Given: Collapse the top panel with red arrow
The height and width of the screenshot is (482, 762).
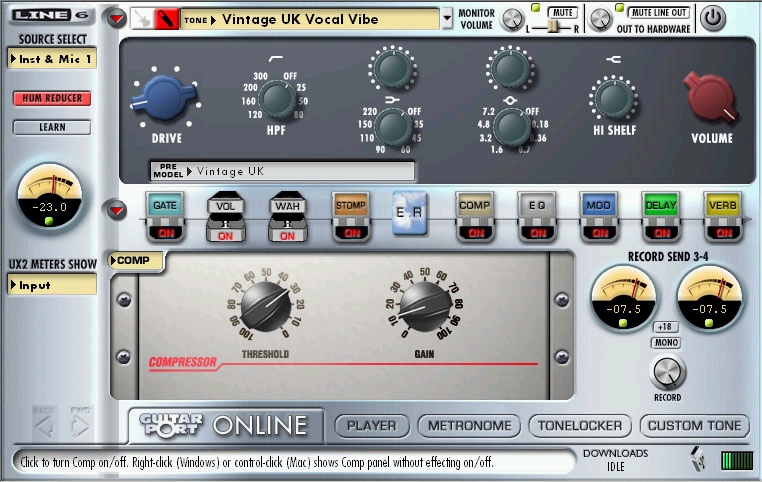Looking at the screenshot, I should [116, 18].
